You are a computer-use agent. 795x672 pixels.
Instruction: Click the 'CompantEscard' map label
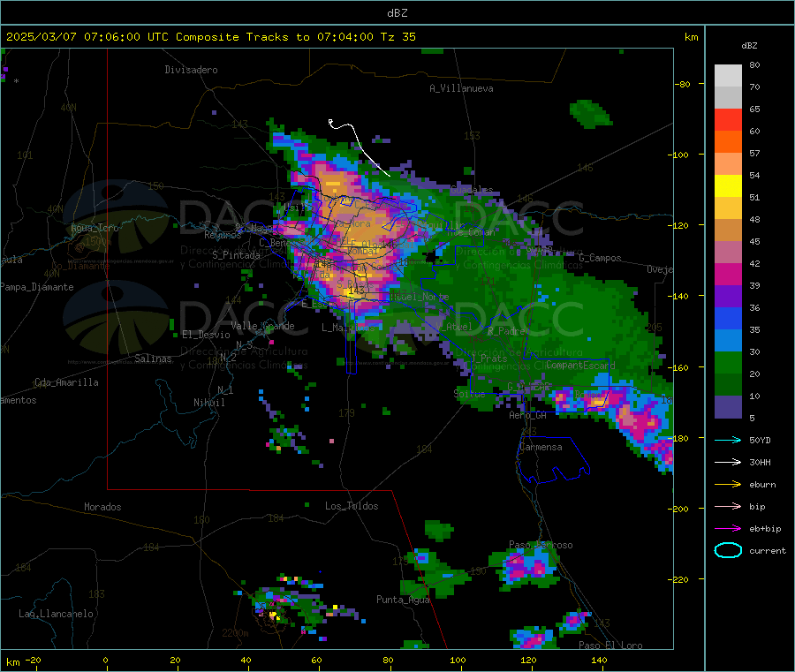[x=580, y=365]
